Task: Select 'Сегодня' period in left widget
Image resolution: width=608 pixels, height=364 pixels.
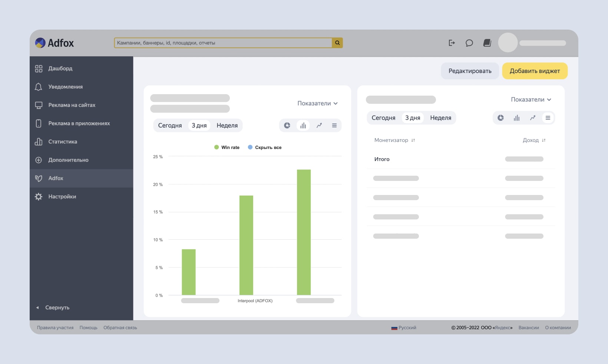Action: 170,126
